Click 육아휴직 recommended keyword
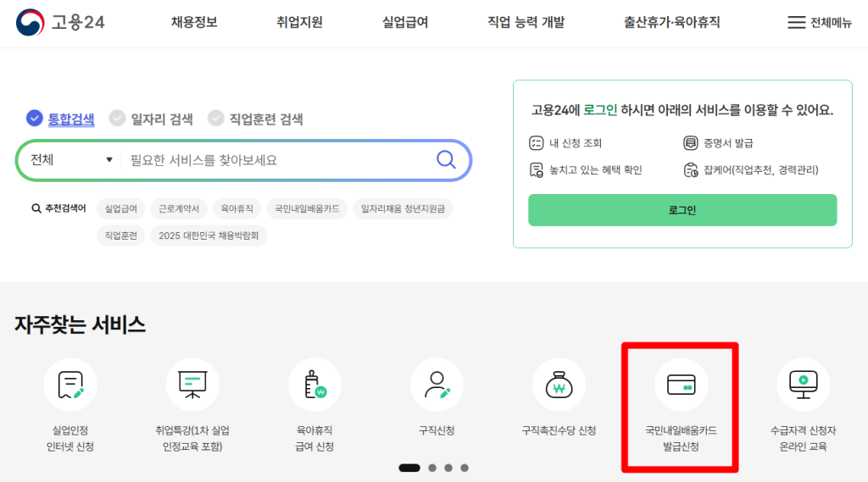 (237, 208)
